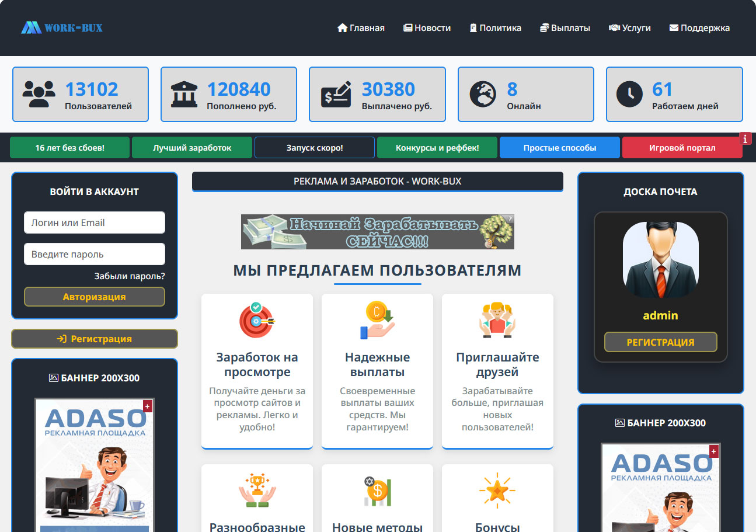Click the trophy icon in the feature cards
756x532 pixels.
[x=257, y=491]
